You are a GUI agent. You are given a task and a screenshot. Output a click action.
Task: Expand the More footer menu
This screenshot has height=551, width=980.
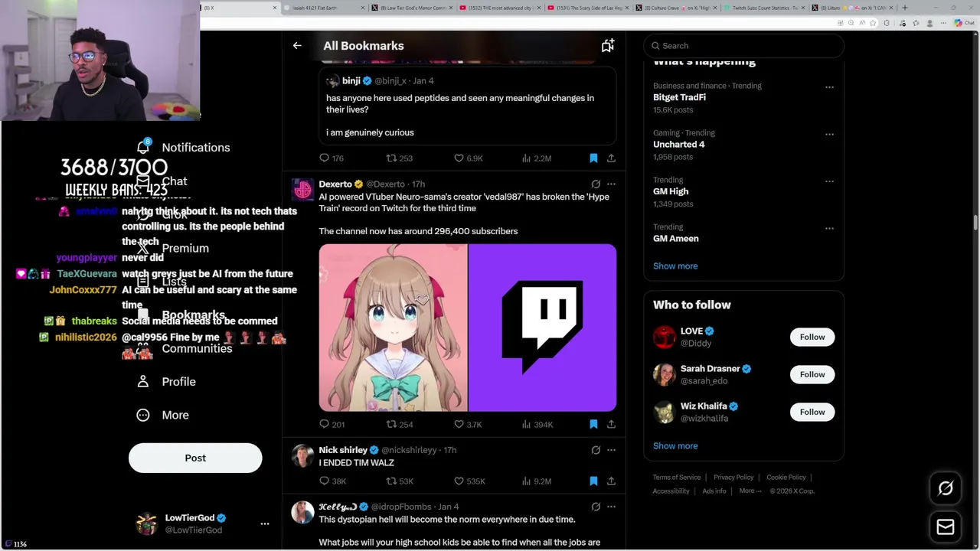[x=750, y=491]
